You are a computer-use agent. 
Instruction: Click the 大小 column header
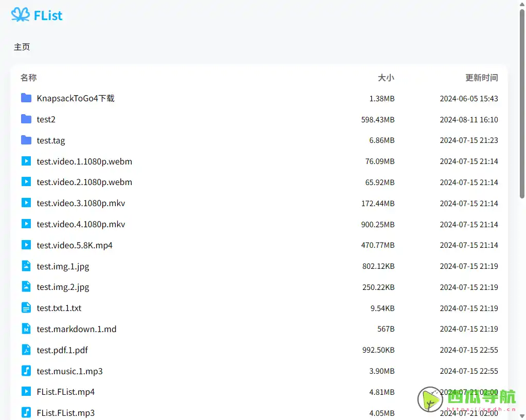coord(386,78)
